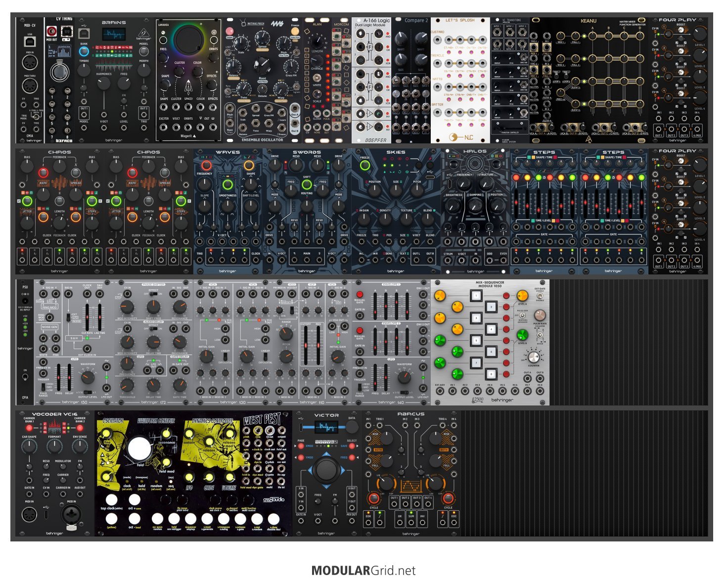
Task: Click the red-ringed FREQUENCY button on Waves
Action: pos(206,165)
